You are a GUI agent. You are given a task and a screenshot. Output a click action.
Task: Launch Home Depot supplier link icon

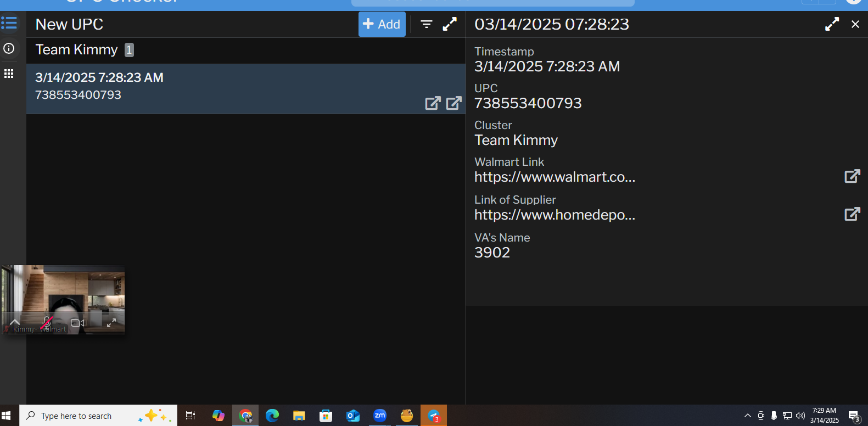pyautogui.click(x=852, y=214)
